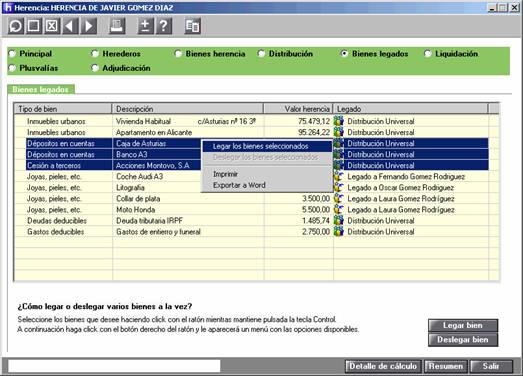The height and width of the screenshot is (376, 523).
Task: Choose Imprimir in the context menu
Action: [x=267, y=174]
